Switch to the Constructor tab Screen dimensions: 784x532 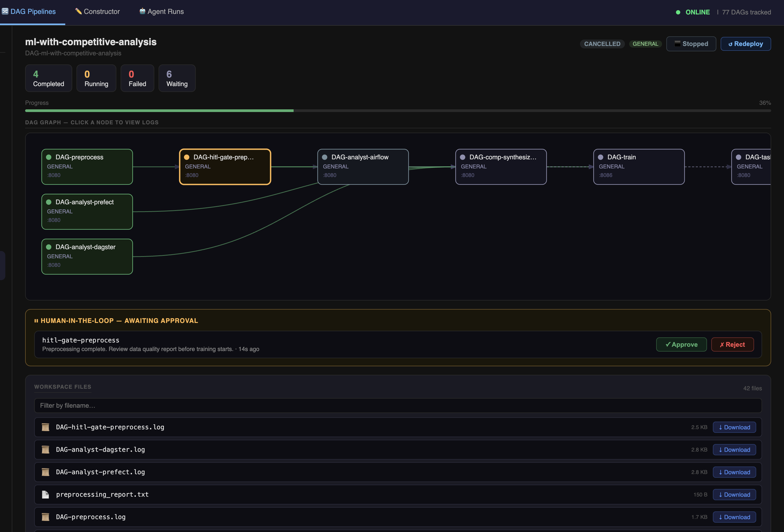click(98, 11)
